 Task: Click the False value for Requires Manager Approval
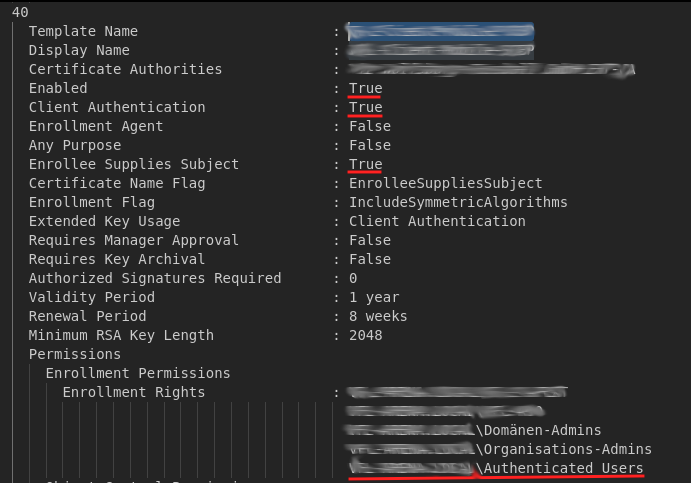369,241
